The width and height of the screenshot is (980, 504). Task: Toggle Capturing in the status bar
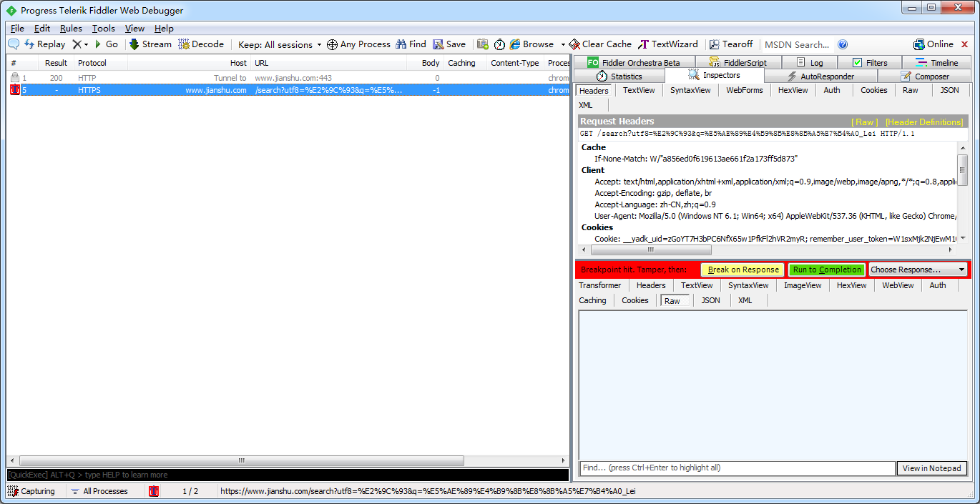pyautogui.click(x=31, y=491)
